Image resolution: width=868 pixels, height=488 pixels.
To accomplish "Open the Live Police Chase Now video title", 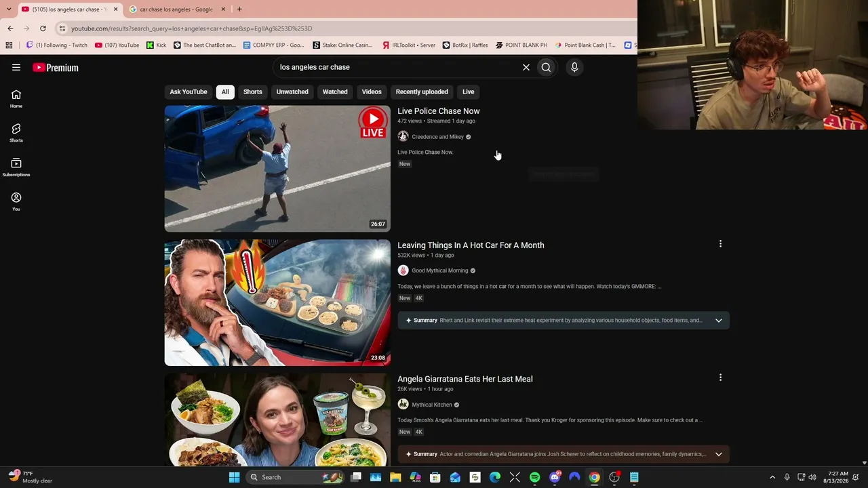I will coord(439,111).
